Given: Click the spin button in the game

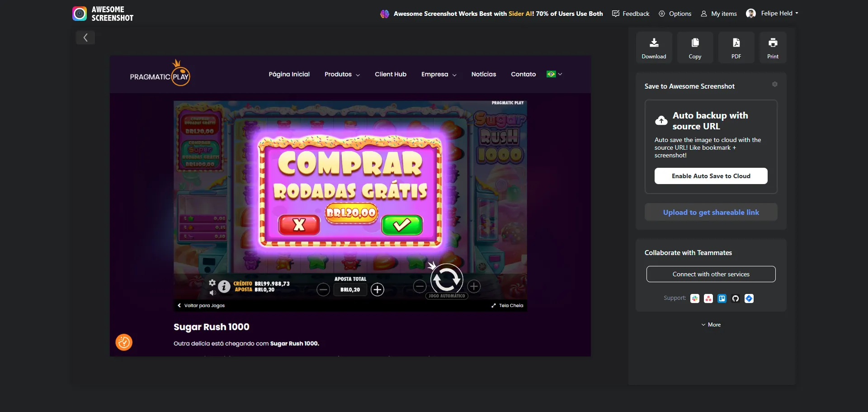Looking at the screenshot, I should (x=447, y=279).
